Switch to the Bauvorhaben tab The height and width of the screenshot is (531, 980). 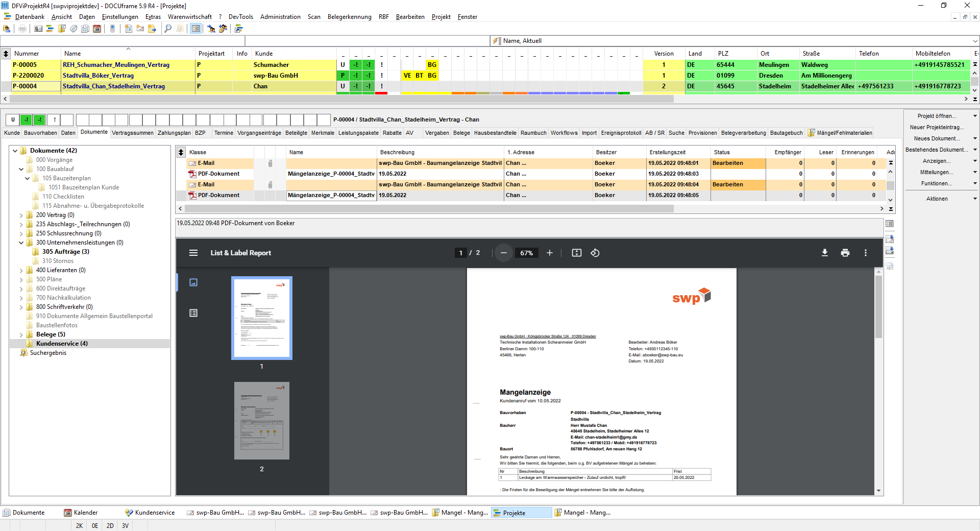coord(40,133)
